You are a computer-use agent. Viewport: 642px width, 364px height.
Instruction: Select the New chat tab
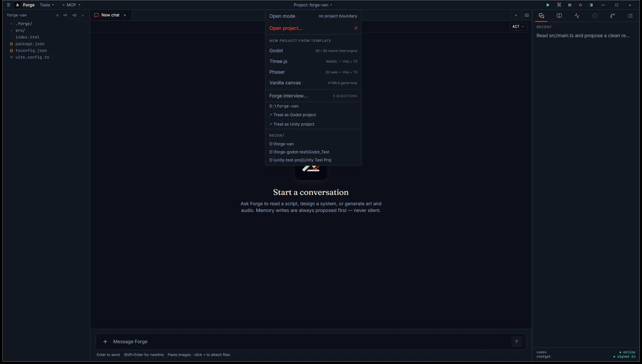(111, 15)
